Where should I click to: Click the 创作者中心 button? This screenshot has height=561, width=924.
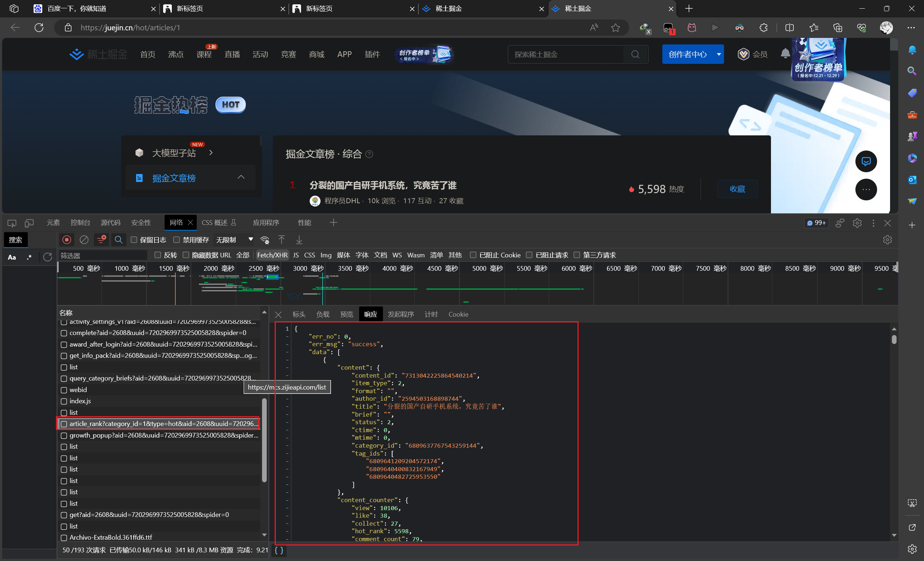tap(688, 54)
